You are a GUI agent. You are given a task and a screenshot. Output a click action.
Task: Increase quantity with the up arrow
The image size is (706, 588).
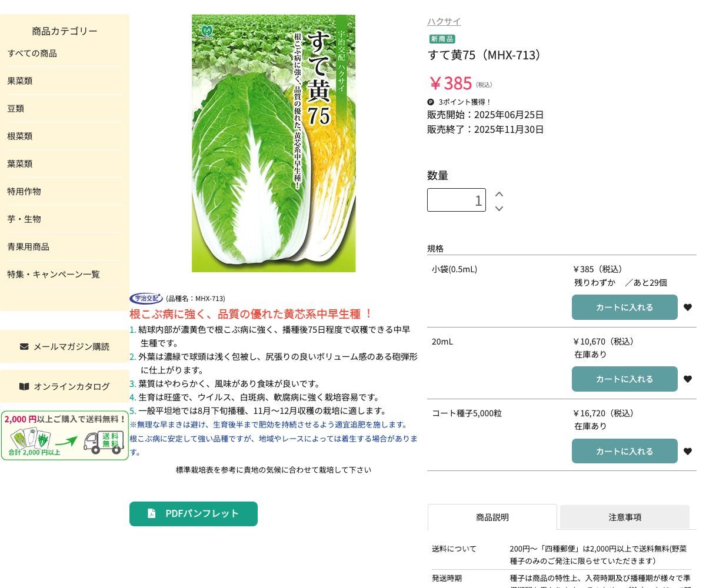(x=499, y=194)
